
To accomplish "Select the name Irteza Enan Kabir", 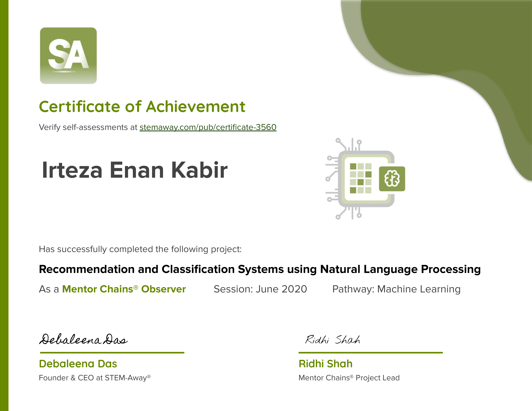I will (x=134, y=170).
